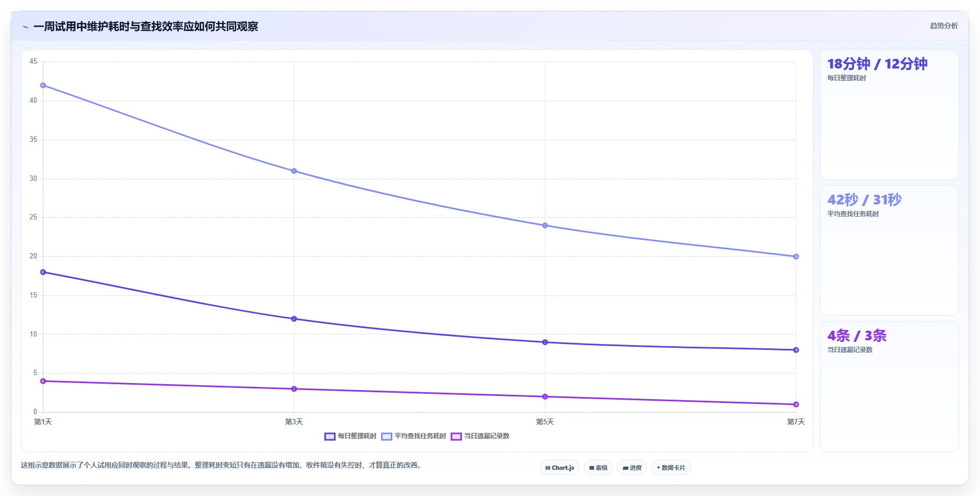
Task: Click the footnote beginning 这组示意数据展示了
Action: tap(222, 466)
